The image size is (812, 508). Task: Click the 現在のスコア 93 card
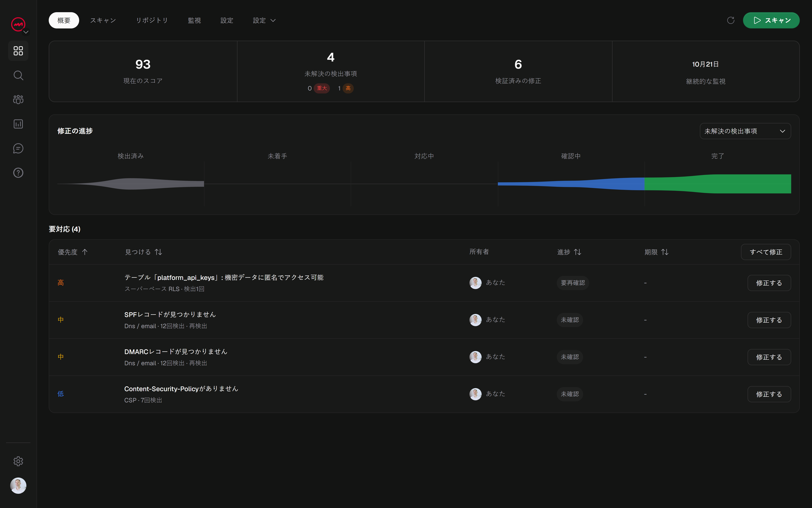click(x=143, y=72)
